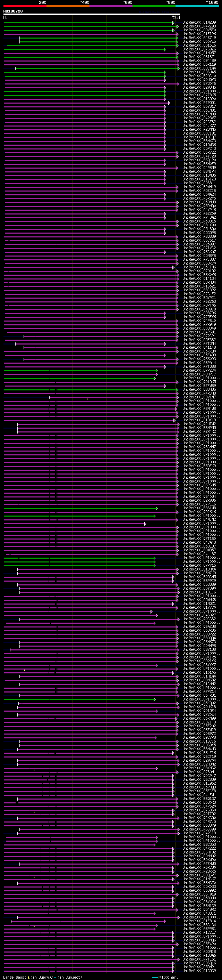The image size is (222, 980).
Task: Open the UniRef100_P53978 entry
Action: click(199, 309)
